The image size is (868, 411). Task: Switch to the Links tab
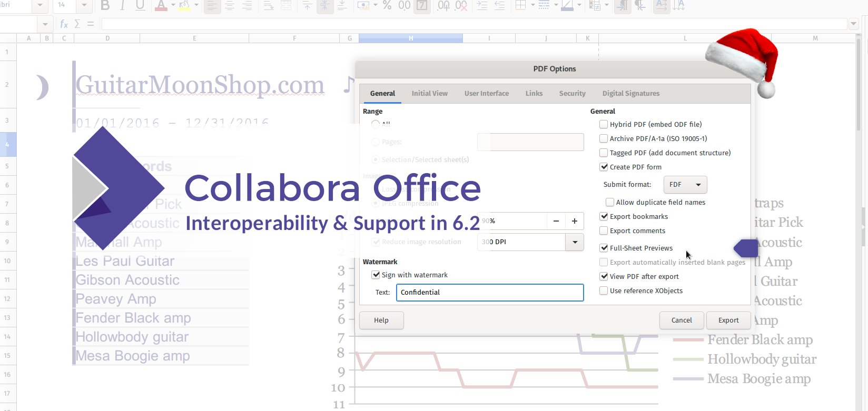click(x=534, y=93)
